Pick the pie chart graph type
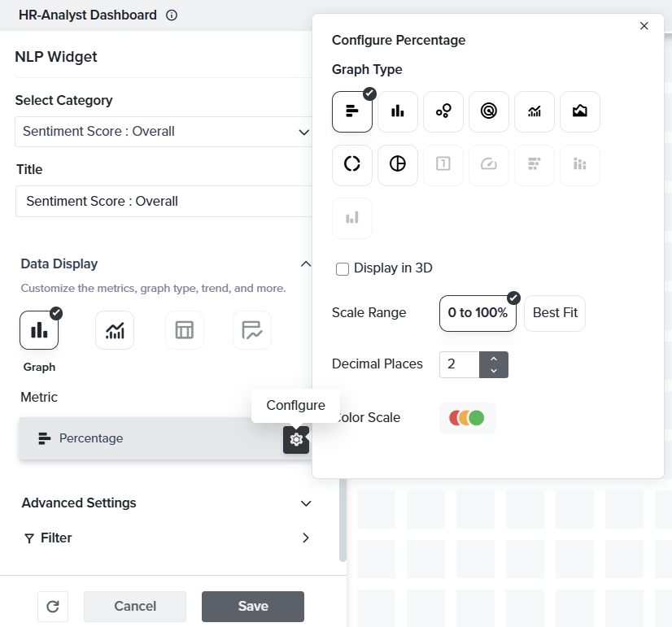Viewport: 672px width, 627px height. pos(398,164)
